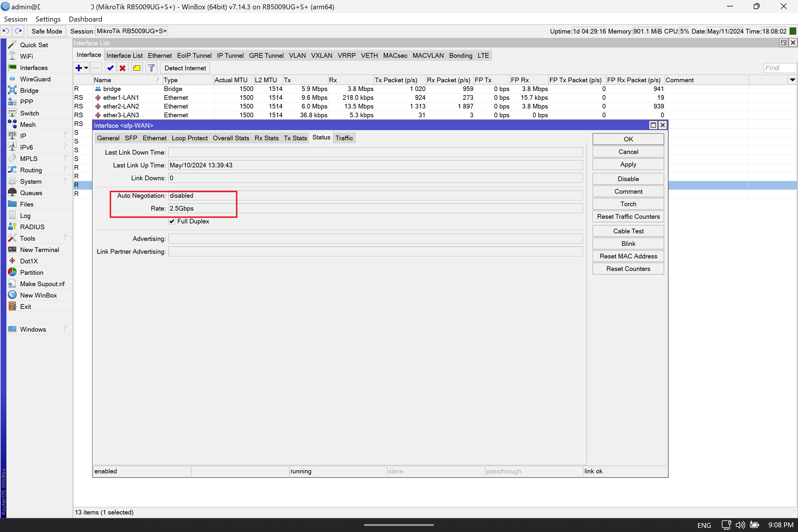
Task: Open the Dashboard menu
Action: [x=85, y=19]
